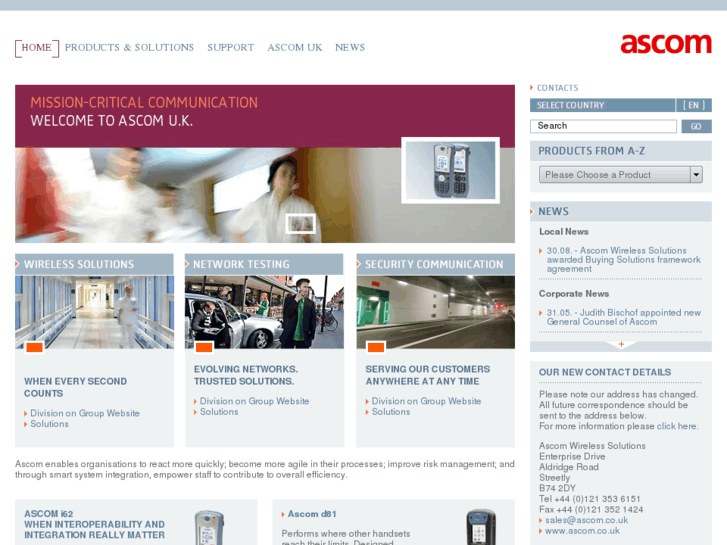
Task: Click the Ascom d81 handset image
Action: (x=481, y=527)
